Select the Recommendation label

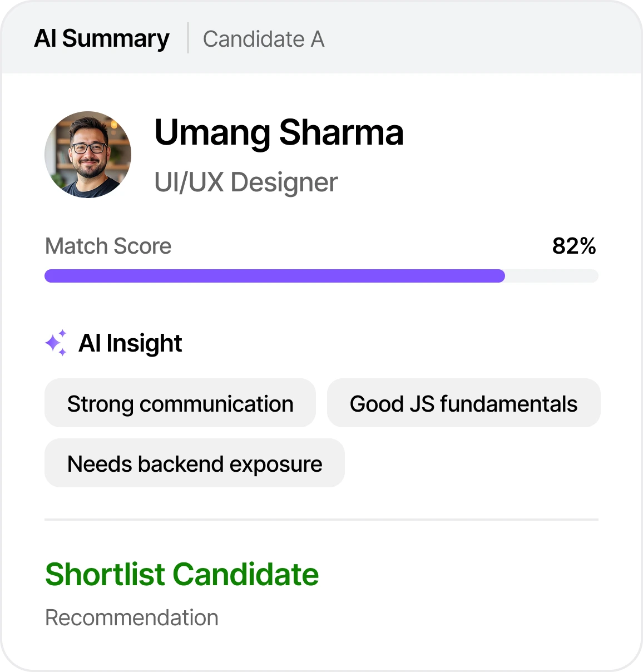[x=132, y=617]
